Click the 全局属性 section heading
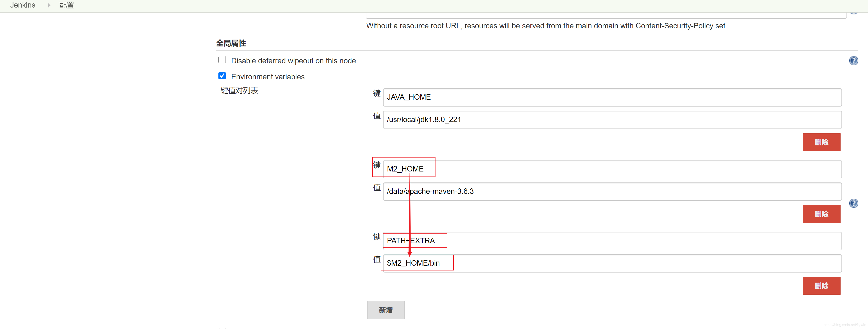This screenshot has width=868, height=329. [231, 43]
